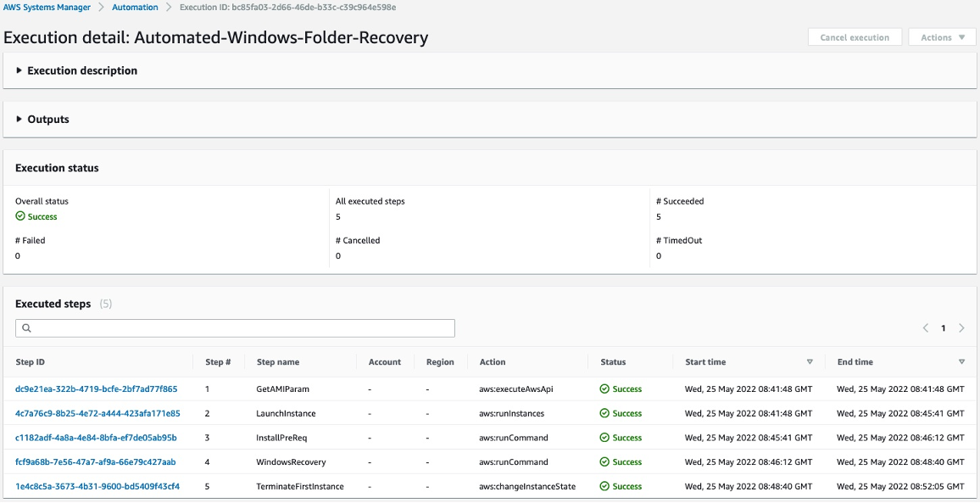The height and width of the screenshot is (503, 980).
Task: Click the Start time column sort arrow
Action: (810, 361)
